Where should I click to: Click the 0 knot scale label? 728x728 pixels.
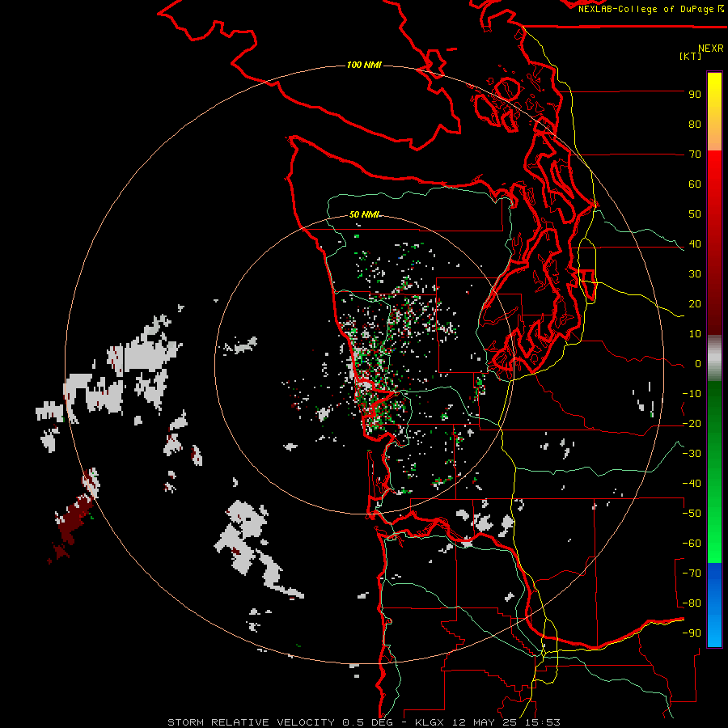tap(698, 364)
